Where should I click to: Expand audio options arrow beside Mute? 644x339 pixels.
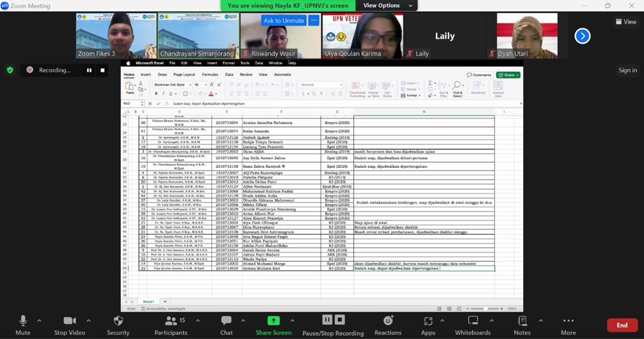click(x=39, y=320)
